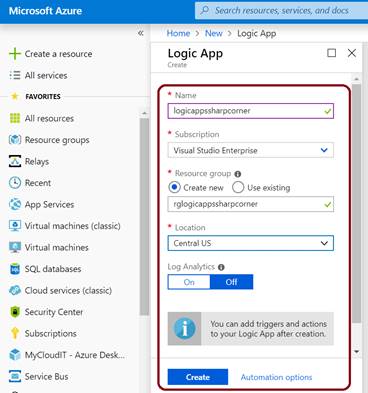Set Log Analytics to Off
The width and height of the screenshot is (368, 393).
(231, 282)
